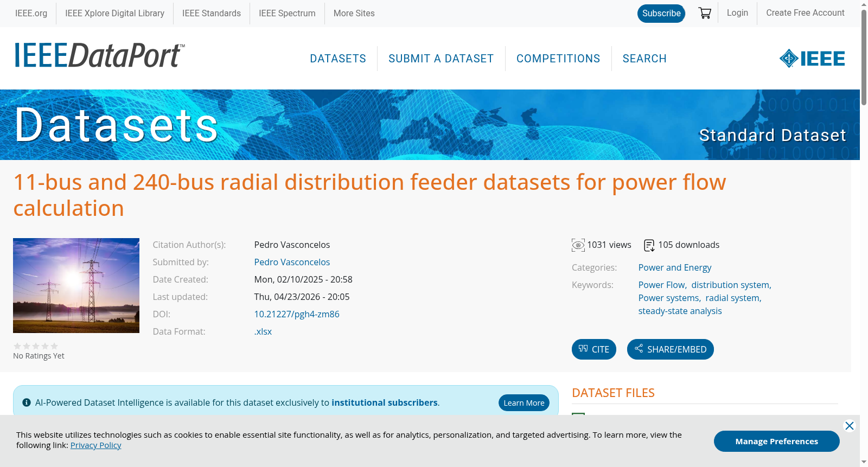868x467 pixels.
Task: Click the date created value
Action: pyautogui.click(x=303, y=279)
